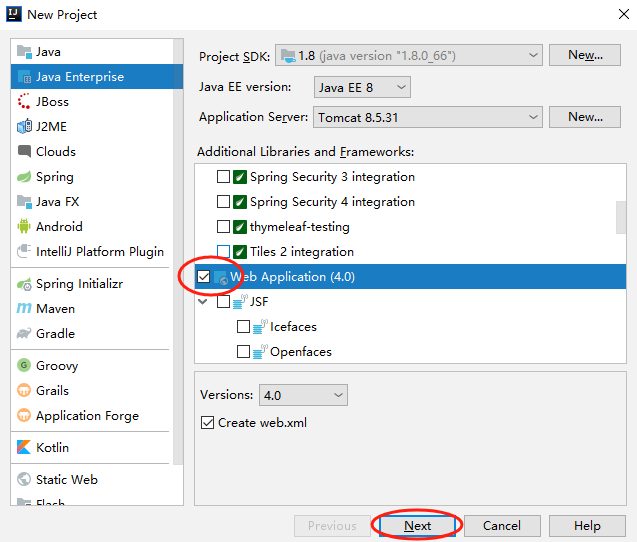Image resolution: width=637 pixels, height=542 pixels.
Task: Click the project type list scrollbar
Action: pos(178,252)
